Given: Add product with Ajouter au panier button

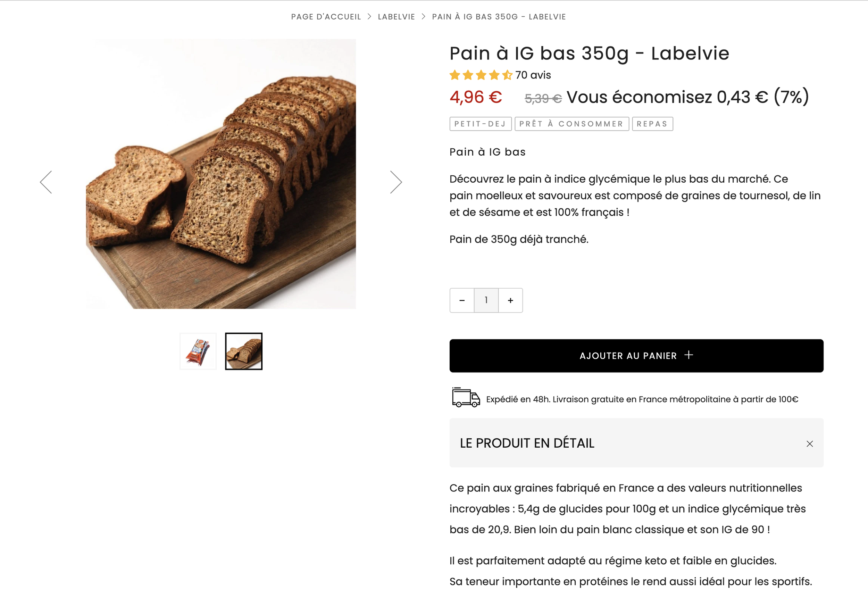Looking at the screenshot, I should [x=636, y=356].
